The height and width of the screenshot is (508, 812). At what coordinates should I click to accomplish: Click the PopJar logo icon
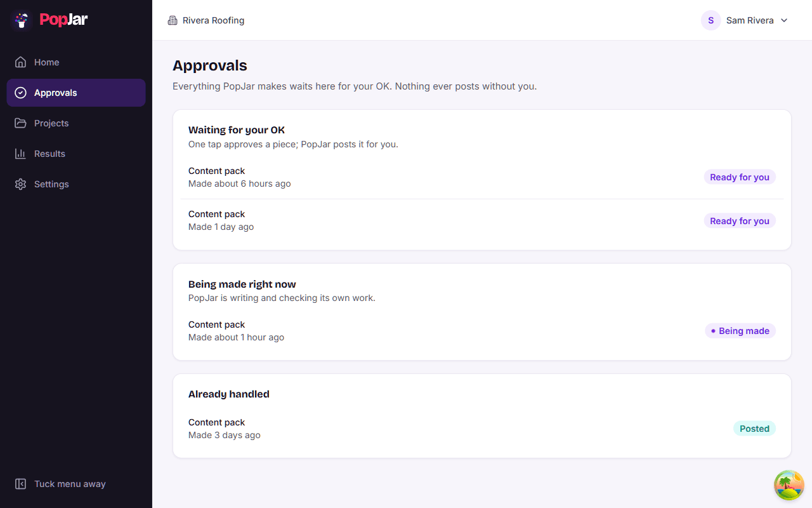point(22,20)
